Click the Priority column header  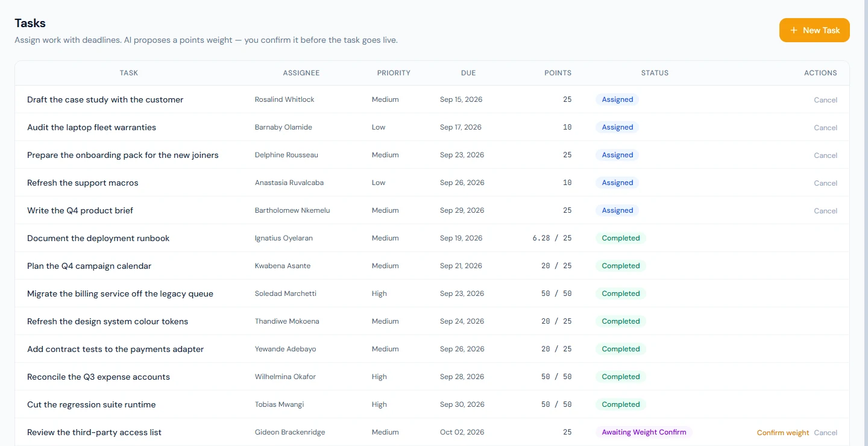[394, 73]
